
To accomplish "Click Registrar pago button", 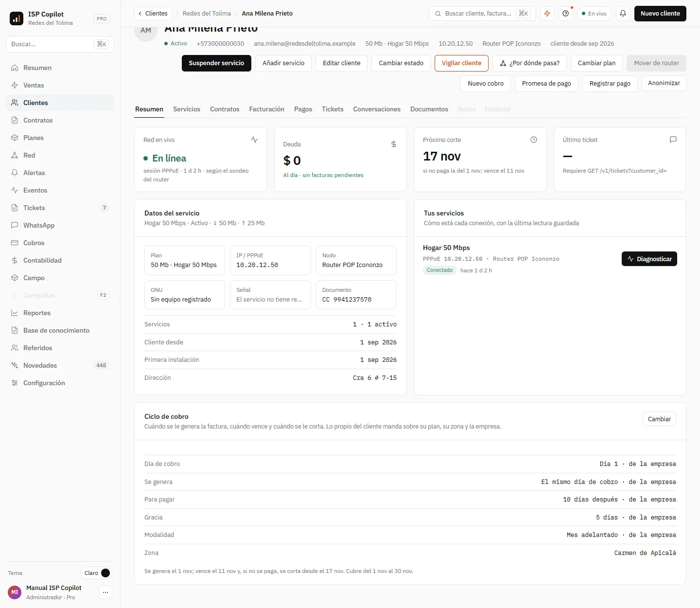I will 610,84.
